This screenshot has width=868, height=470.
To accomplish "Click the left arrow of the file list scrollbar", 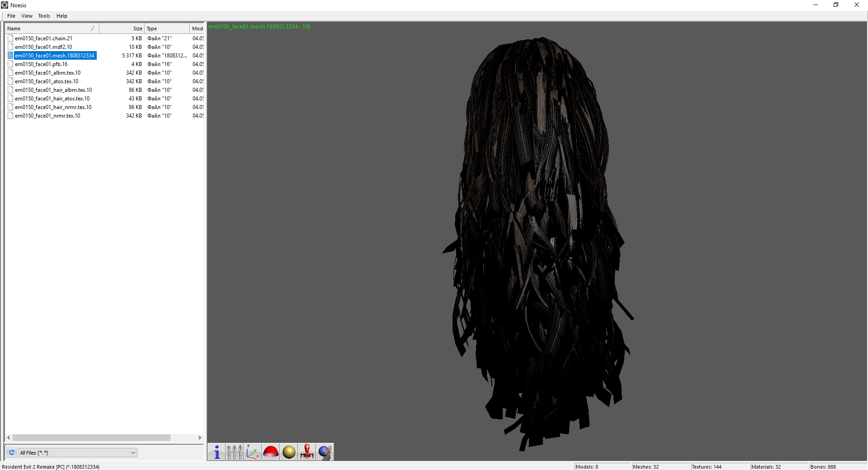I will click(x=9, y=438).
